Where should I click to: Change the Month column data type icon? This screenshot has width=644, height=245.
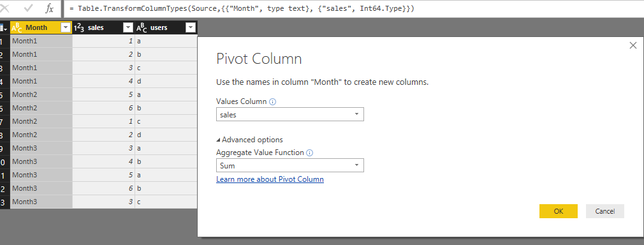click(x=17, y=28)
